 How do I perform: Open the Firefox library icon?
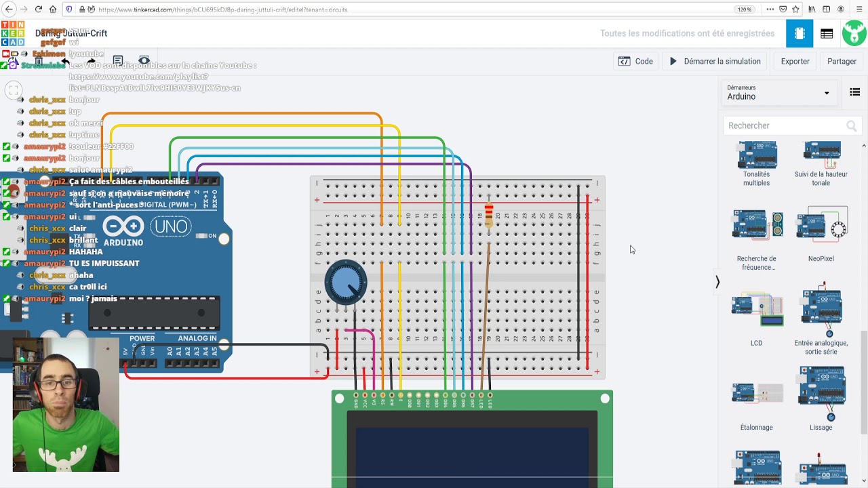(812, 9)
